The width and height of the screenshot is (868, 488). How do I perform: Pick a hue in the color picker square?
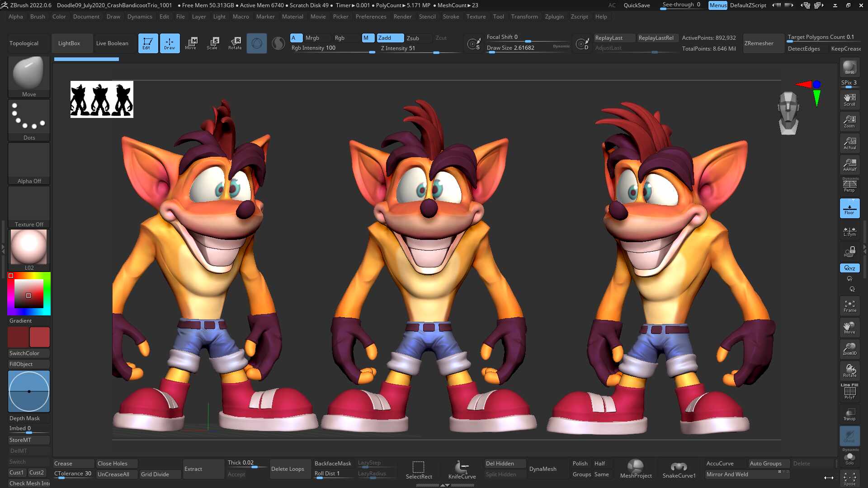(29, 294)
